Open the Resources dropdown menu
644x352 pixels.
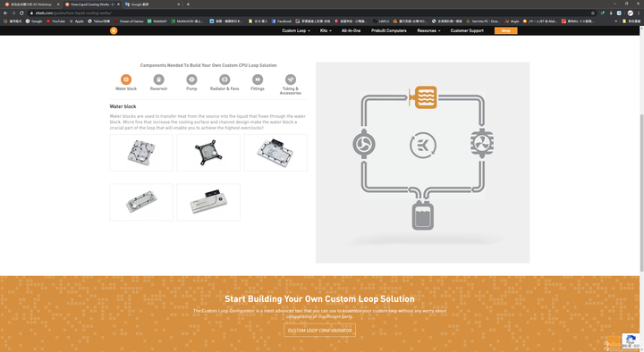428,30
